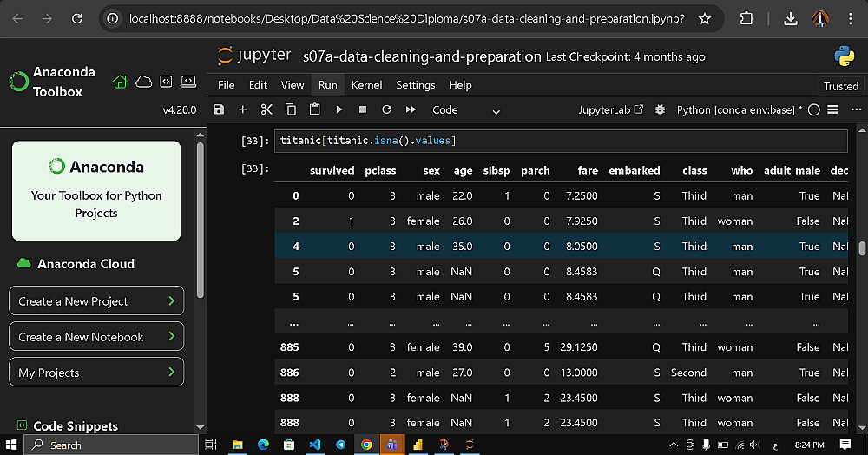Viewport: 868px width, 455px height.
Task: Click the code cell input titanic.isna()
Action: point(556,141)
